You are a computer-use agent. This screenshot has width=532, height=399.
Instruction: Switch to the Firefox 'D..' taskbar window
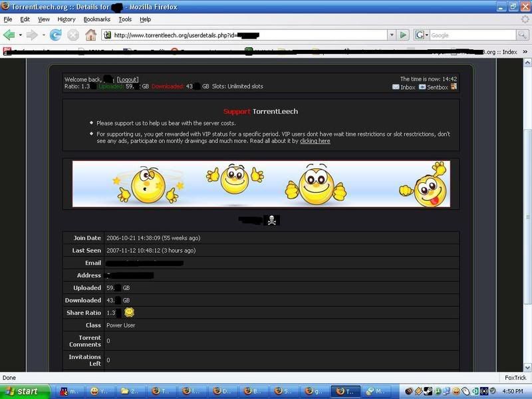pyautogui.click(x=222, y=391)
